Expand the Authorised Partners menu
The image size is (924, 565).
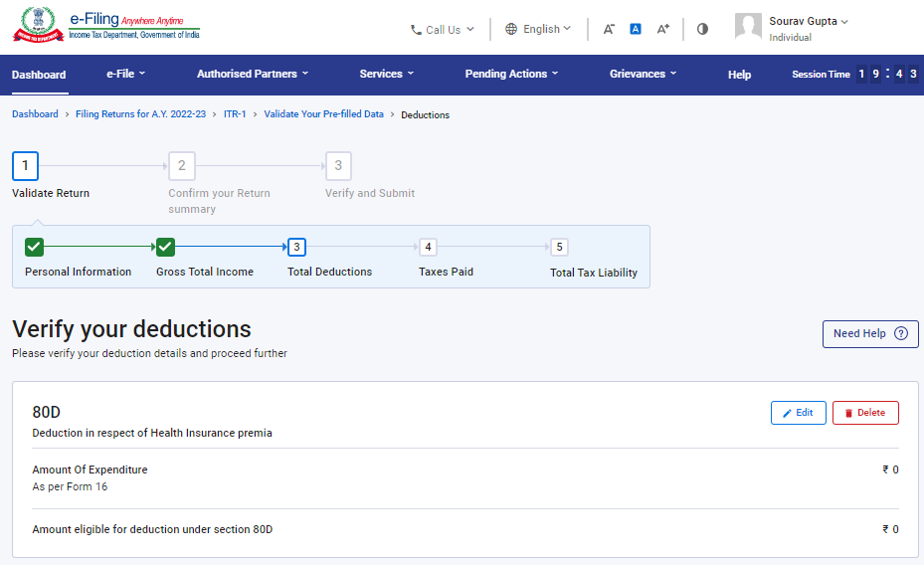coord(253,74)
